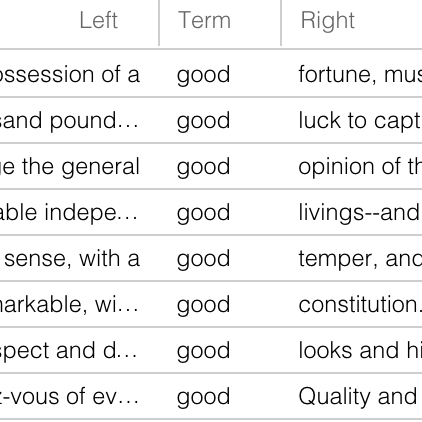This screenshot has height=422, width=422.
Task: Sort by the Term column header
Action: click(x=204, y=21)
